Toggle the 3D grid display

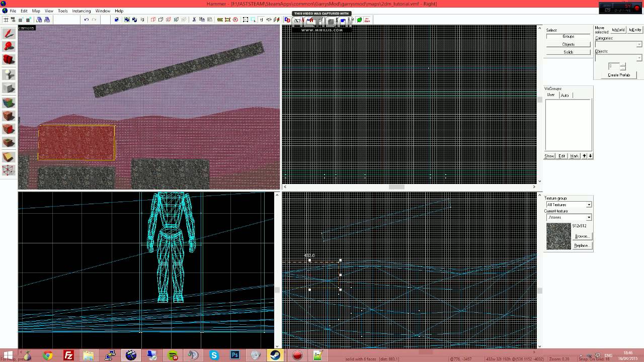click(14, 20)
